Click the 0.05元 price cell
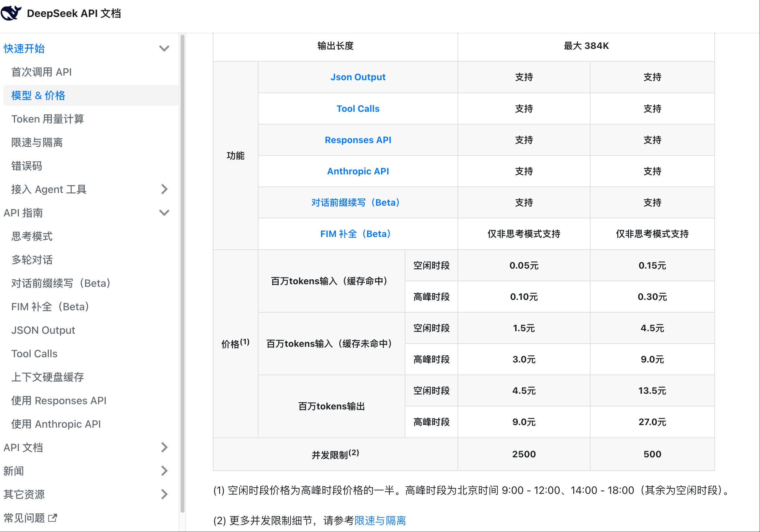This screenshot has width=760, height=532. point(524,265)
